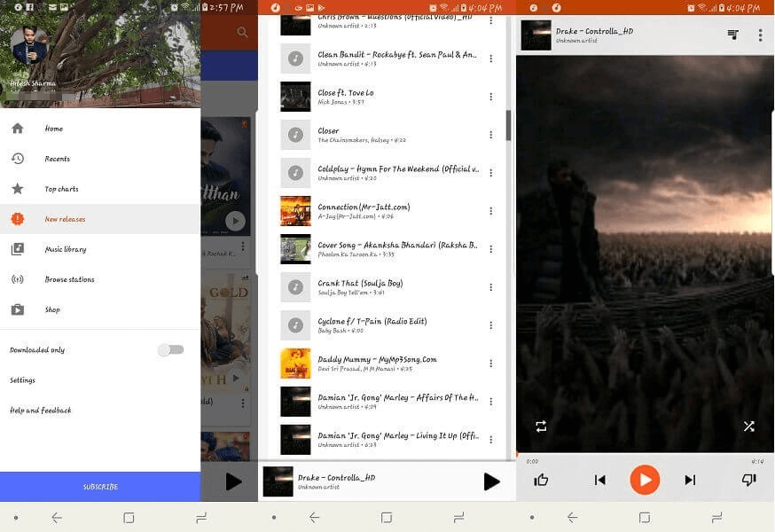
Task: Click the search magnifier icon
Action: [242, 33]
